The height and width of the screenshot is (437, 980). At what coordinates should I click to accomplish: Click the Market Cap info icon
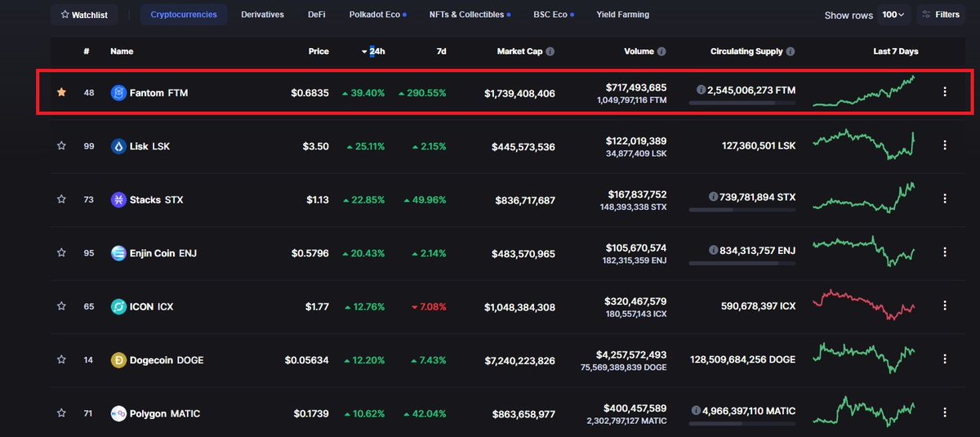point(550,51)
